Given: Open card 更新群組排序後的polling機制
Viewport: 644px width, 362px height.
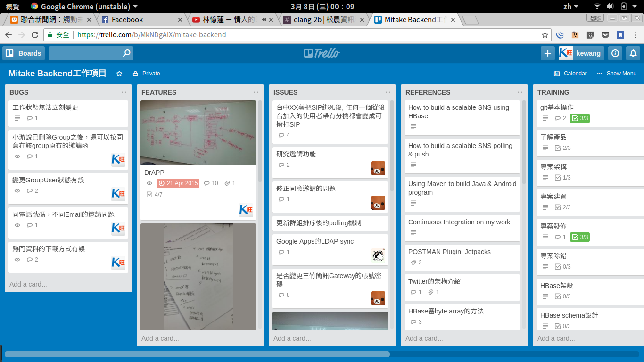Looking at the screenshot, I should pos(330,223).
